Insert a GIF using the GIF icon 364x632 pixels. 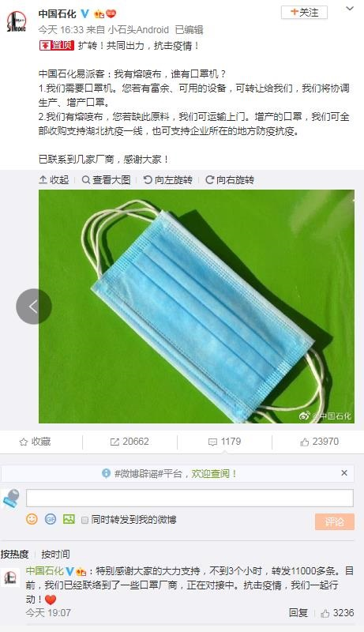(x=51, y=519)
